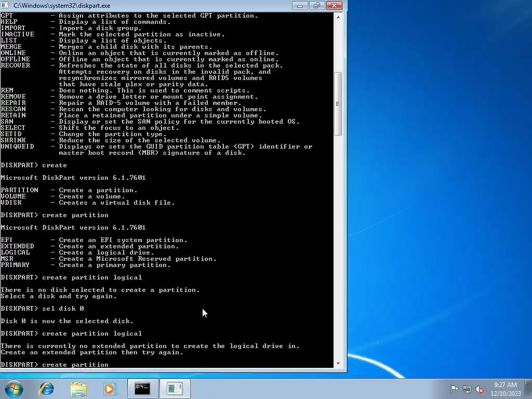Click the console scrollbar down arrow
This screenshot has height=399, width=532.
click(x=338, y=363)
